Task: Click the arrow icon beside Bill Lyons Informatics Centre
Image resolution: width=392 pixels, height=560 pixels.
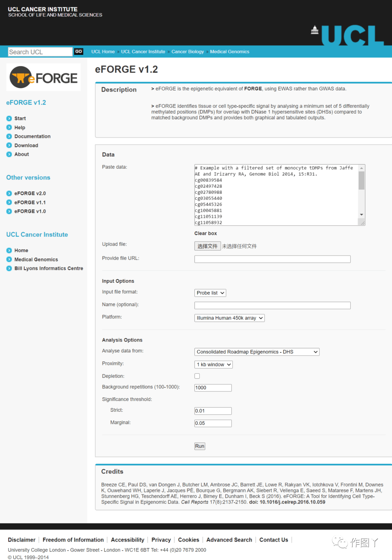Action: [x=9, y=268]
